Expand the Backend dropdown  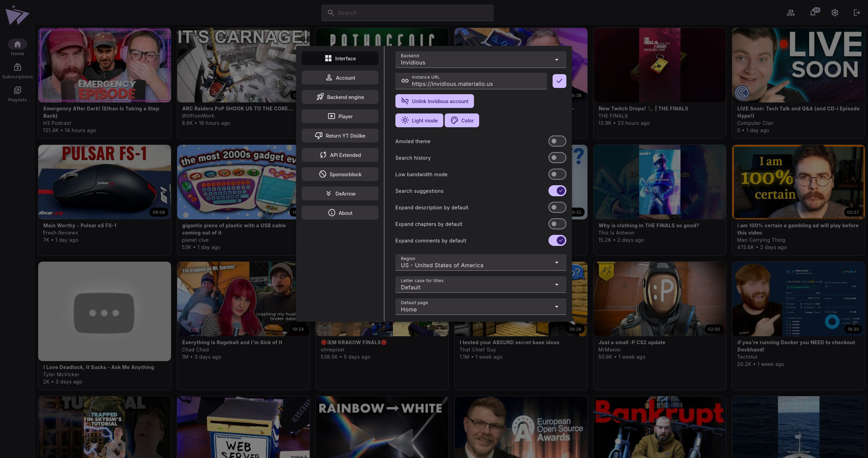[x=480, y=60]
